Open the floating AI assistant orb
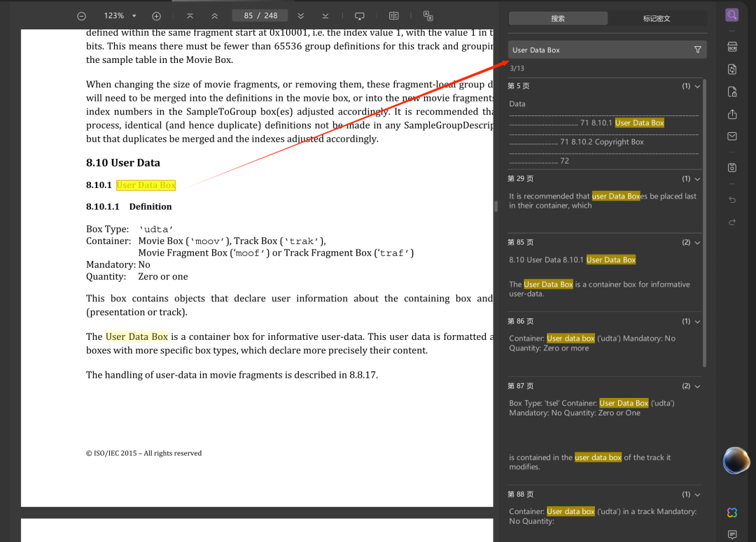The height and width of the screenshot is (542, 756). (736, 460)
